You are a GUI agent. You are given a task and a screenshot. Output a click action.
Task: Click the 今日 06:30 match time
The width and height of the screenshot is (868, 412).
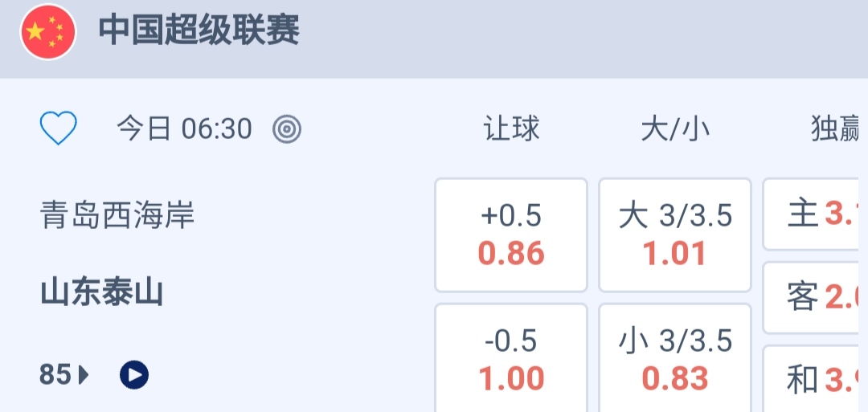(184, 128)
